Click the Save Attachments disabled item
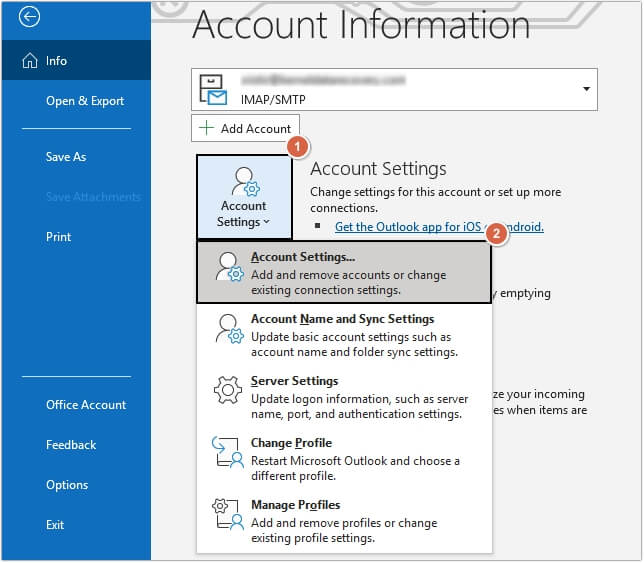 [x=93, y=197]
